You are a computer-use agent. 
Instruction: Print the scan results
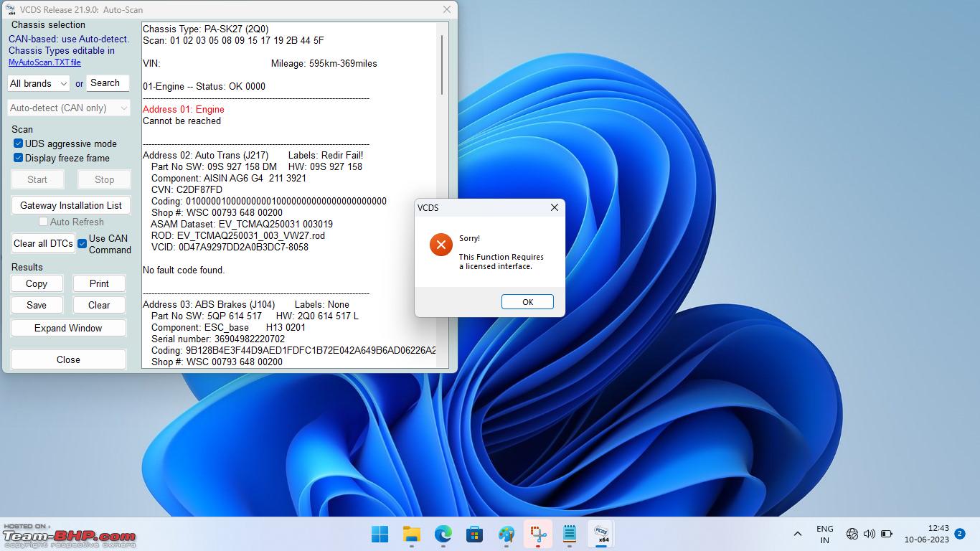coord(99,283)
